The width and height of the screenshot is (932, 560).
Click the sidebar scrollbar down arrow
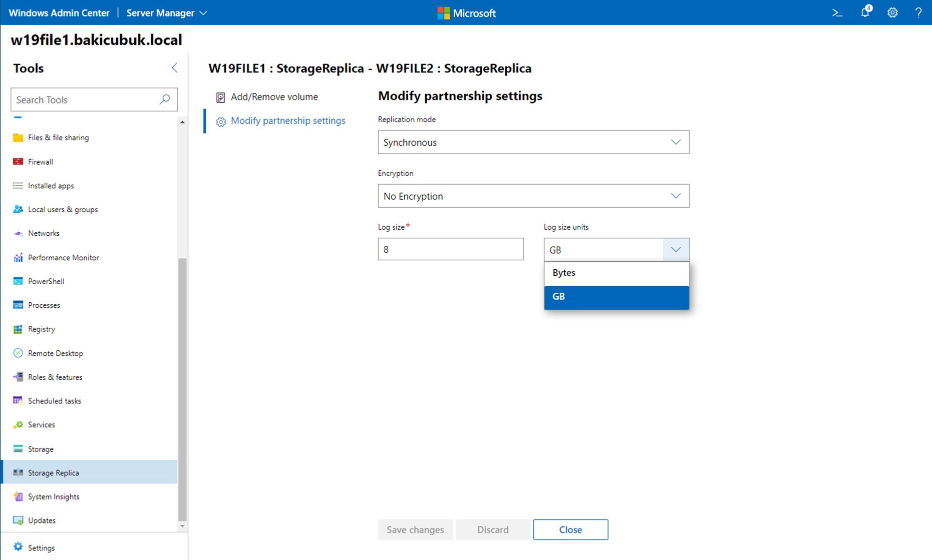point(182,526)
